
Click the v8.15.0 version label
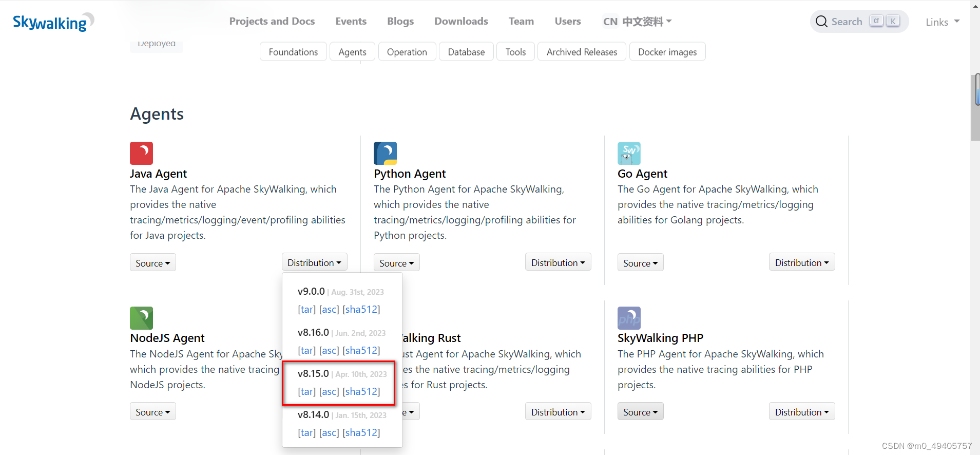click(313, 373)
